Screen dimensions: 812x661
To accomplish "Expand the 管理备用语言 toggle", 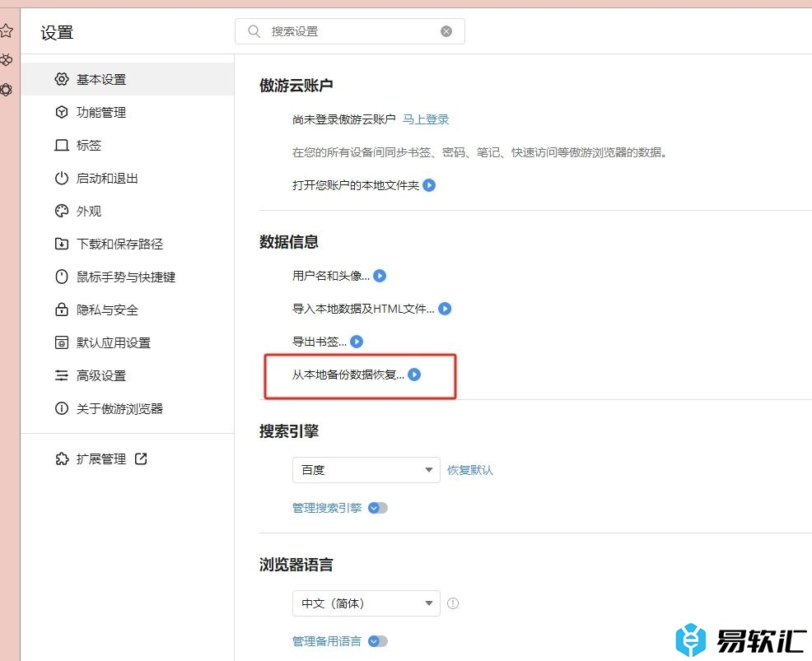I will [378, 641].
